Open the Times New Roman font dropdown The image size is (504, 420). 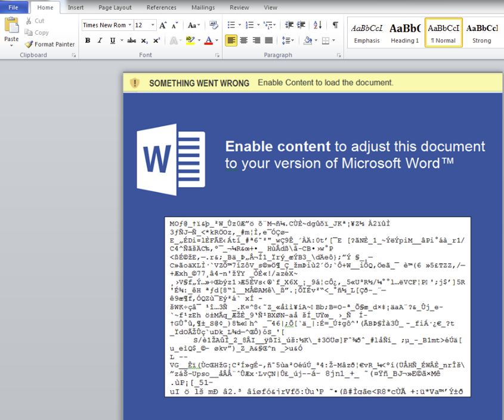[x=129, y=25]
